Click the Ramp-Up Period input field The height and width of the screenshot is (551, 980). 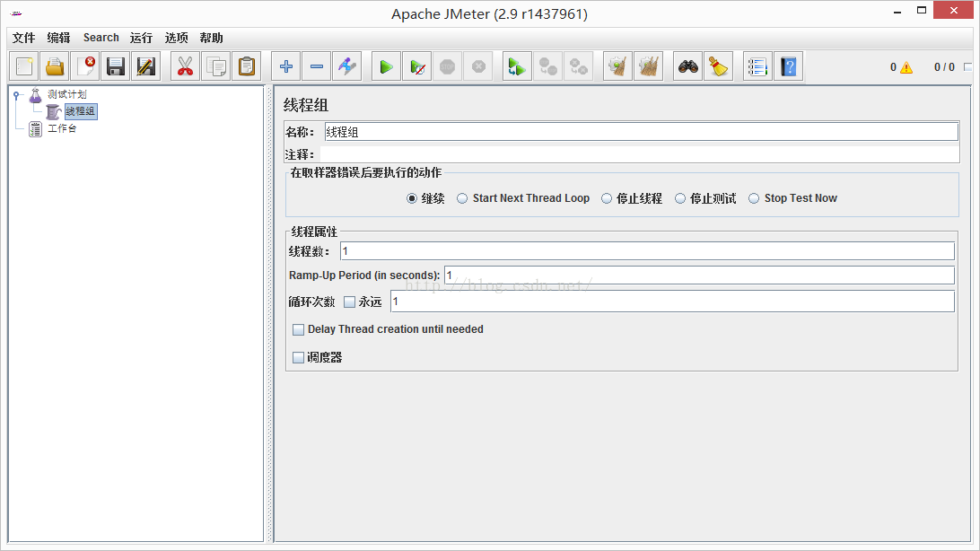[x=698, y=275]
